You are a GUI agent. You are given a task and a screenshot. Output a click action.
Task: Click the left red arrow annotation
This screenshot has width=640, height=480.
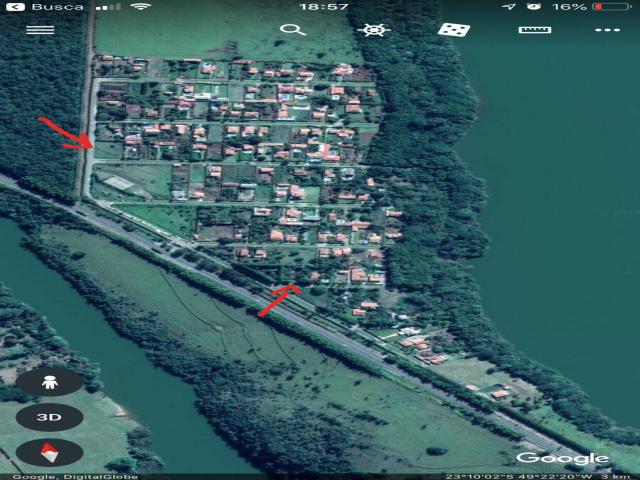(x=66, y=135)
